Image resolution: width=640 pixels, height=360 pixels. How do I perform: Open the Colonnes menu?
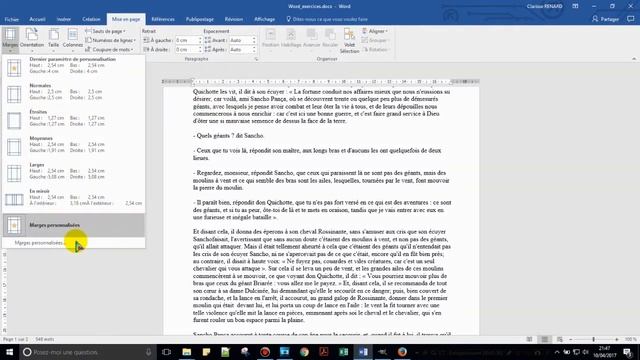coord(73,40)
